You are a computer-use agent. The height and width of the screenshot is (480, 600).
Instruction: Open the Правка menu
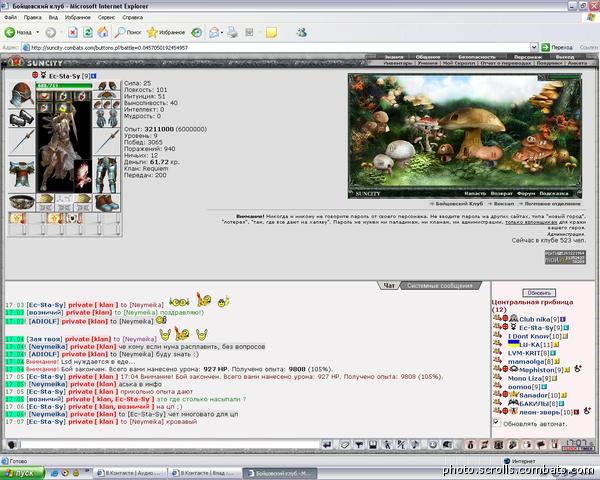coord(33,17)
